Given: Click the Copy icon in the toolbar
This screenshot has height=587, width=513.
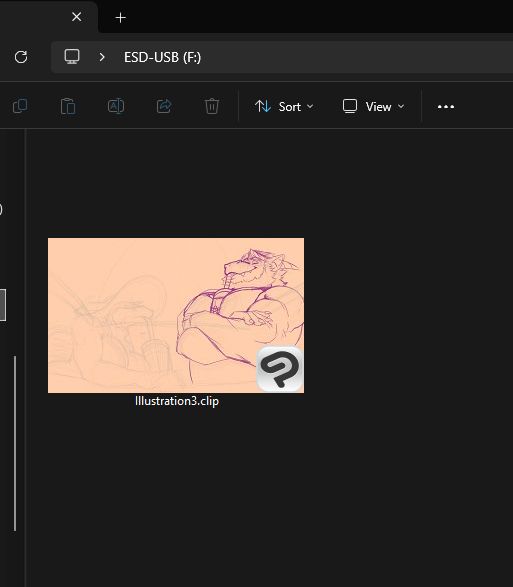Looking at the screenshot, I should click(x=20, y=106).
